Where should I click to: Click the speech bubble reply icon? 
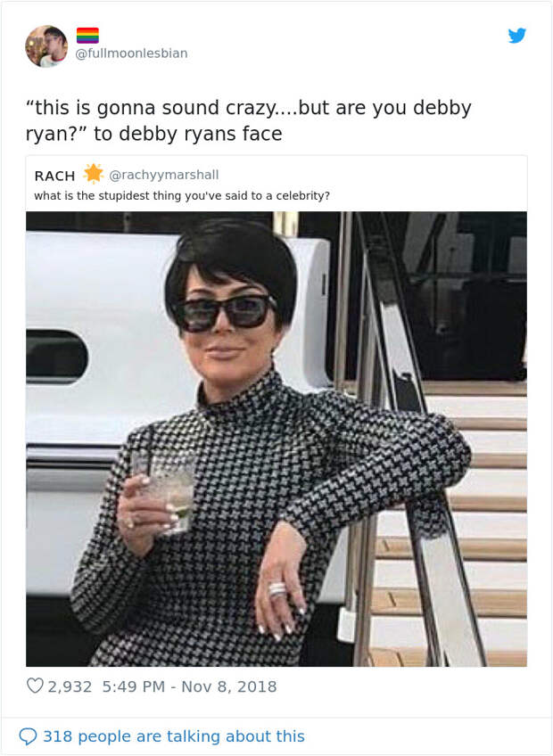pyautogui.click(x=28, y=736)
